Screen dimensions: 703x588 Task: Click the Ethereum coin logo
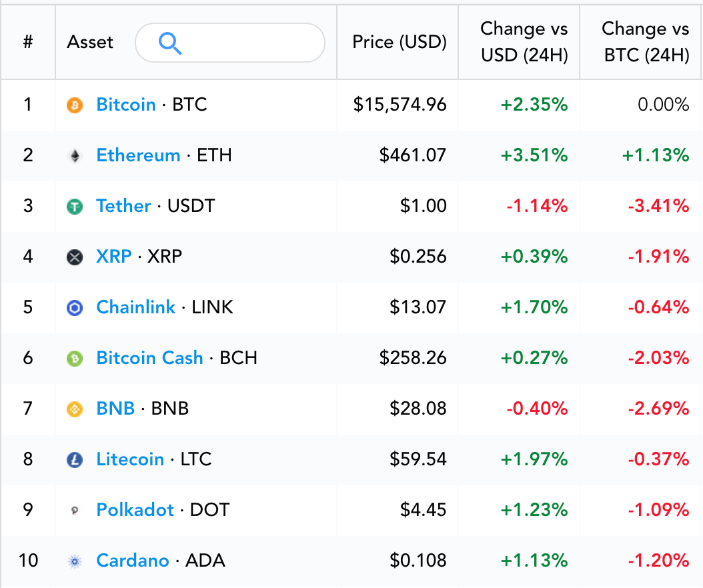click(x=76, y=155)
